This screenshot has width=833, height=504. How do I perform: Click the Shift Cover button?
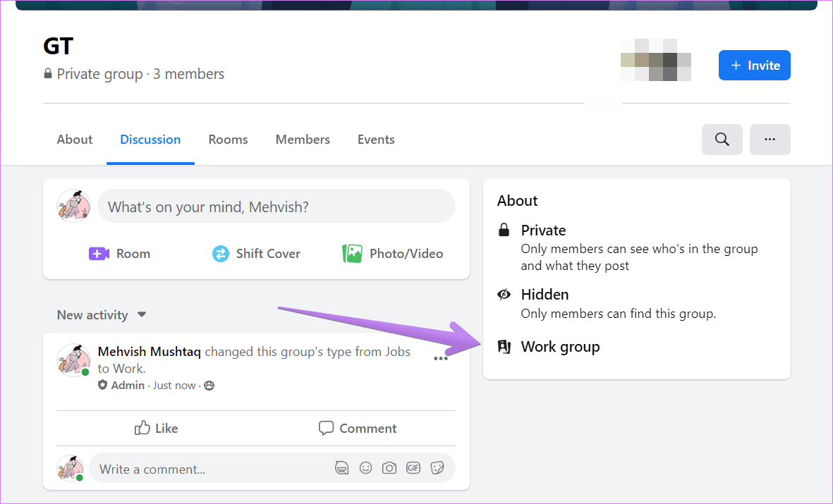tap(256, 254)
